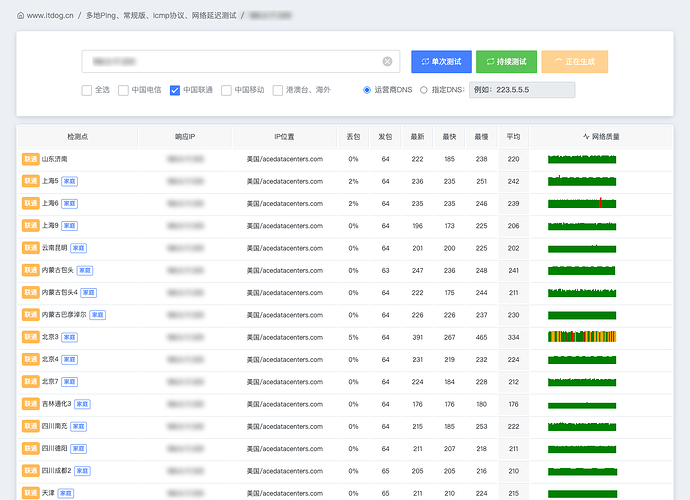The image size is (690, 500).
Task: Check the 中国移动 checkbox
Action: 226,90
